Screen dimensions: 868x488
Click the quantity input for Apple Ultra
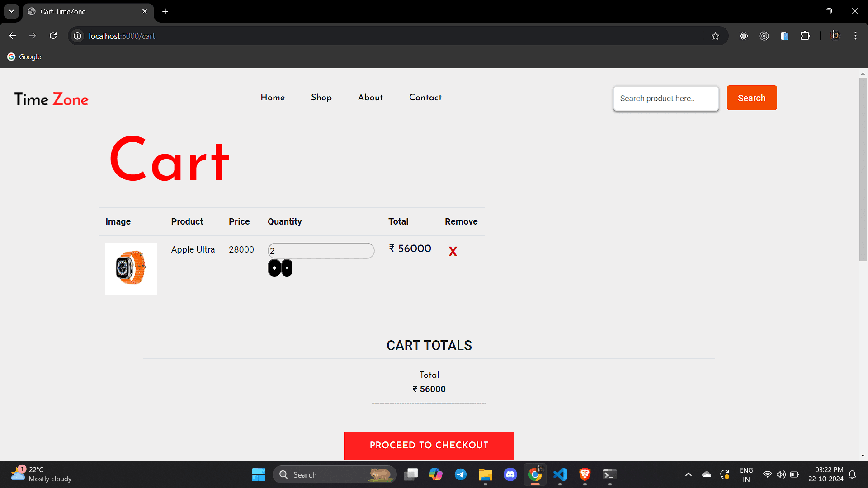[x=321, y=251]
